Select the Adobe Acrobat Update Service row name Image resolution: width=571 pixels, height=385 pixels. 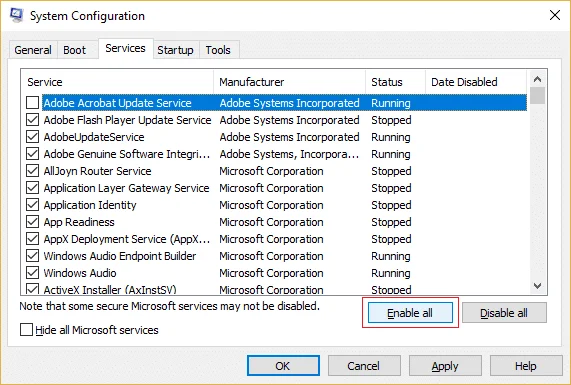[x=118, y=103]
